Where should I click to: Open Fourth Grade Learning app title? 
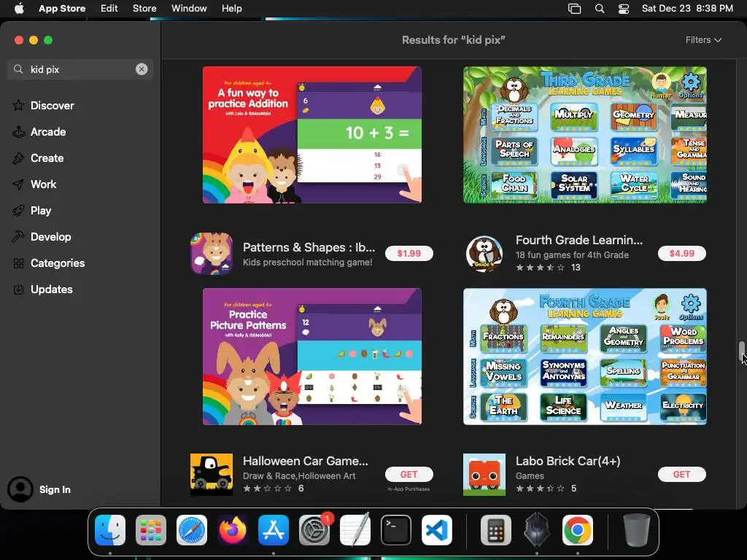pos(578,240)
